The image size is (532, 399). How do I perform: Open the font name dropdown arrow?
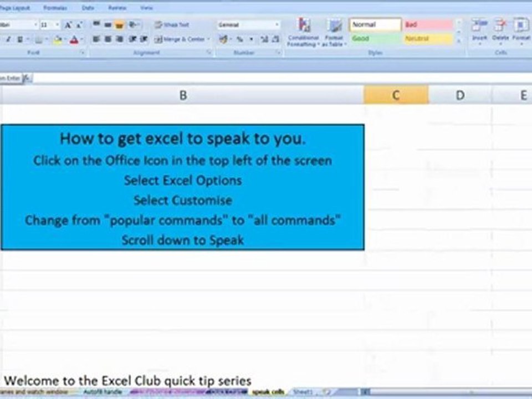(35, 25)
